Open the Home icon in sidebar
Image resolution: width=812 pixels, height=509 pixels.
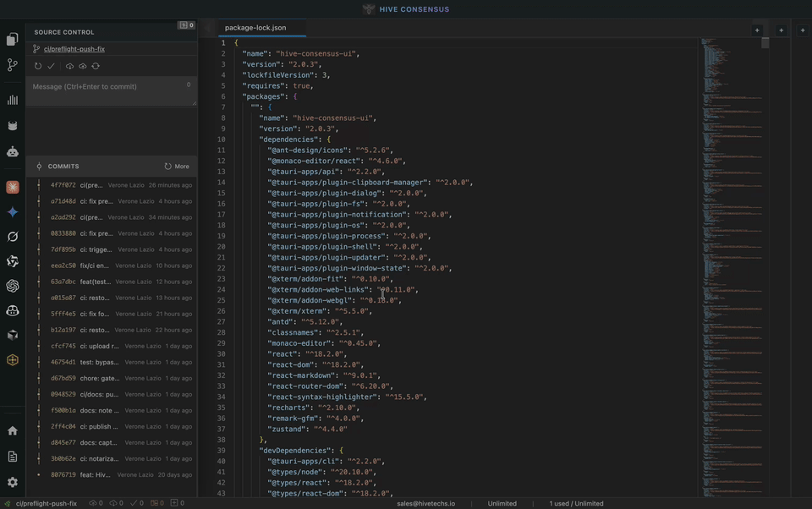point(13,430)
